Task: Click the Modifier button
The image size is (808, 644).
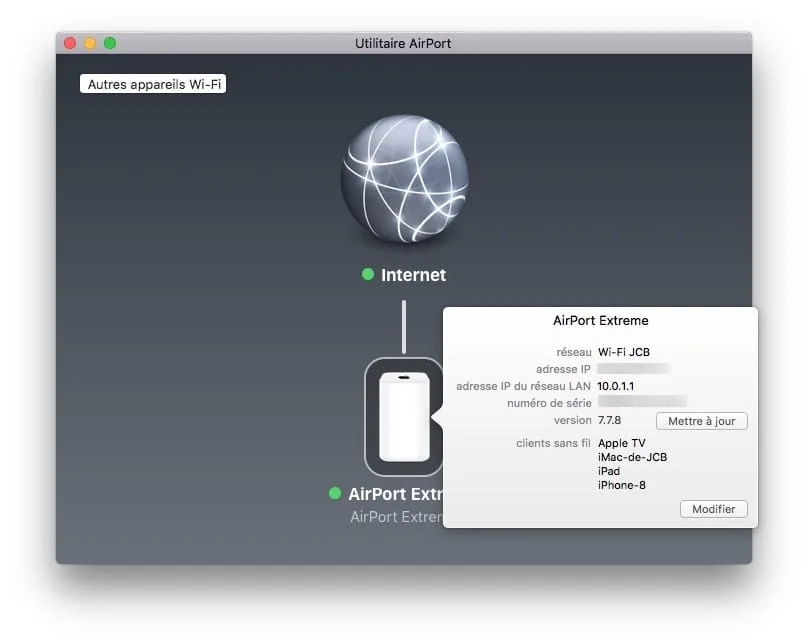Action: point(713,509)
